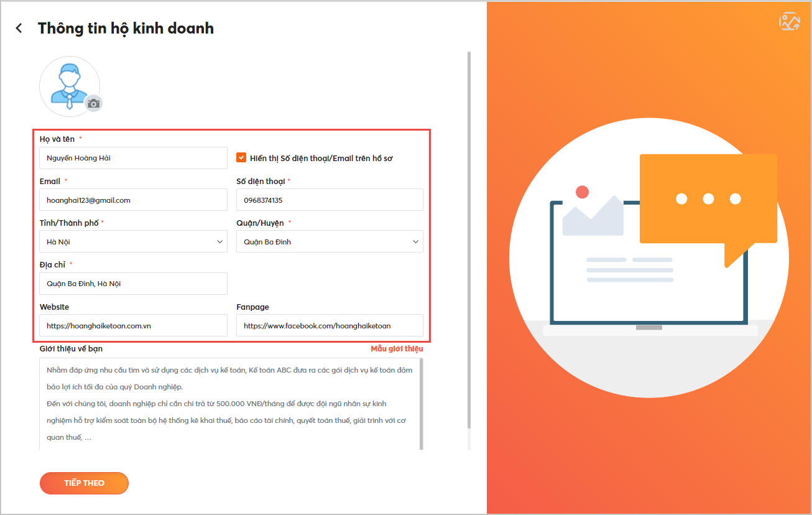
Task: Click the 'Giới thiệu về bạn' label
Action: tap(71, 349)
